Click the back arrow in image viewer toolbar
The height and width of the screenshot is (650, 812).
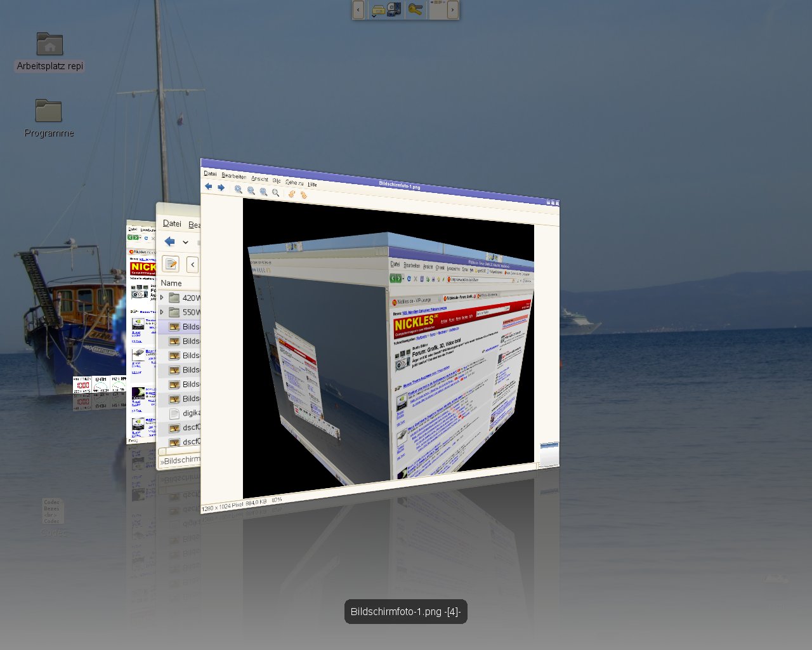[x=208, y=187]
